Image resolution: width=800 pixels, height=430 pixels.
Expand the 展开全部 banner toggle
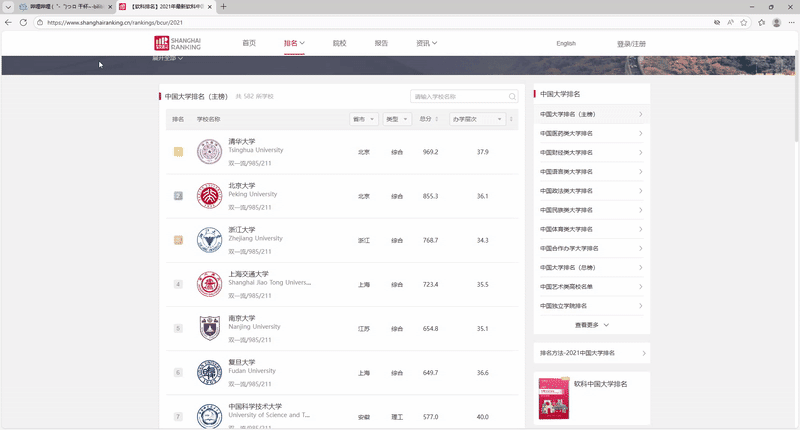[167, 58]
